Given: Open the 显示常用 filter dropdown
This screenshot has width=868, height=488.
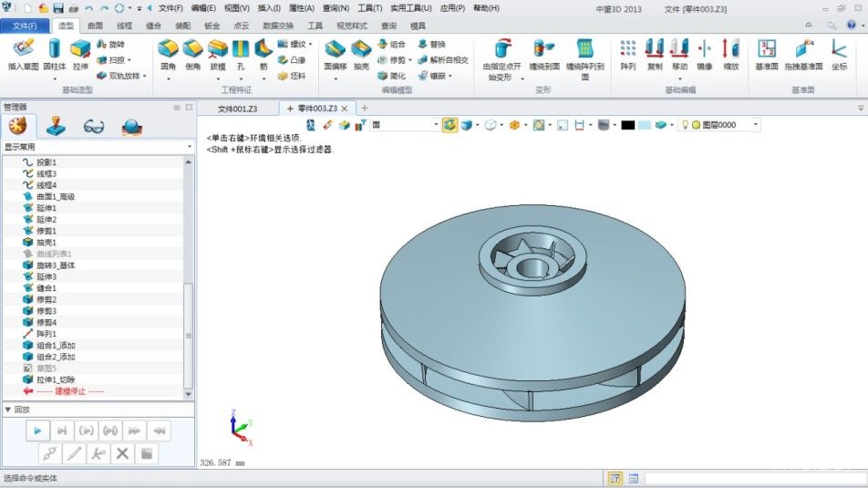Looking at the screenshot, I should [98, 146].
